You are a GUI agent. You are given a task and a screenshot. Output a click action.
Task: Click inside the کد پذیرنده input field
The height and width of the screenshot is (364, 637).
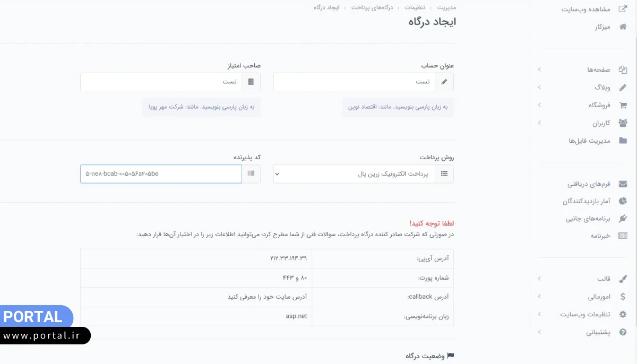coord(159,174)
